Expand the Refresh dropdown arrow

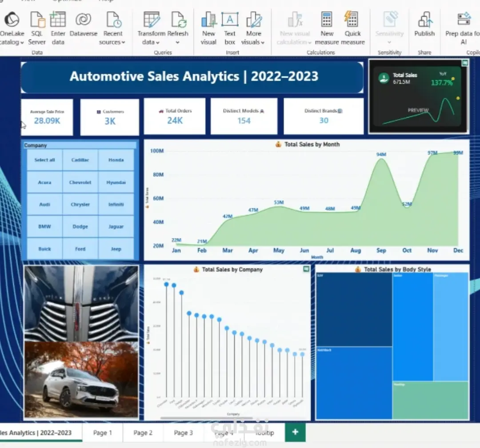click(x=177, y=42)
